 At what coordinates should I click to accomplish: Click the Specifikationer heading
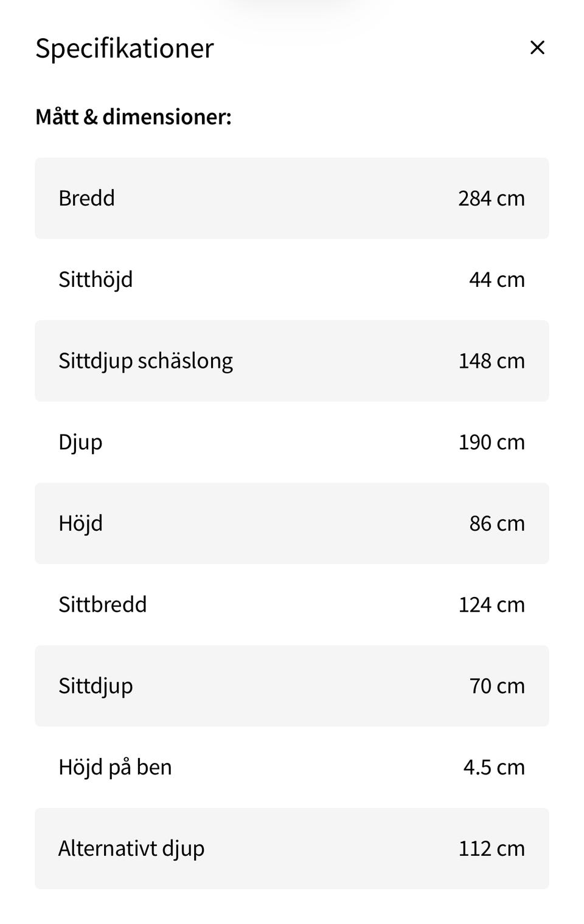point(125,48)
